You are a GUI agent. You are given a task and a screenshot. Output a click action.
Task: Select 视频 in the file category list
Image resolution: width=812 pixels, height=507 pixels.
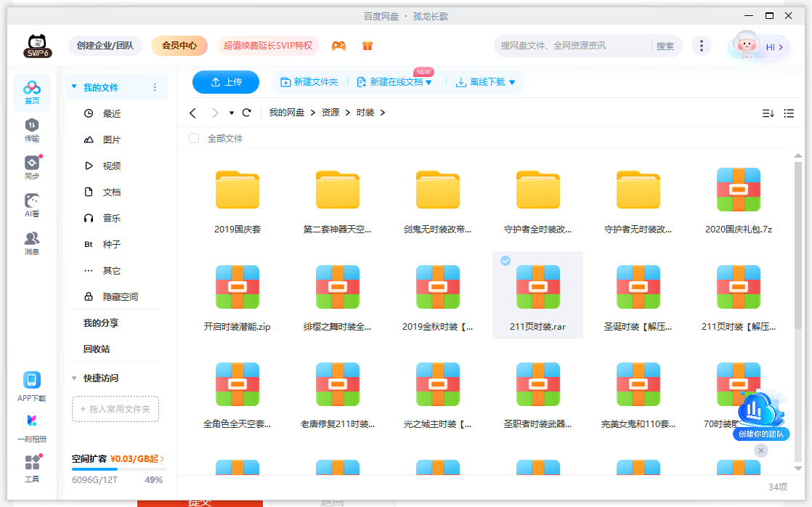112,166
